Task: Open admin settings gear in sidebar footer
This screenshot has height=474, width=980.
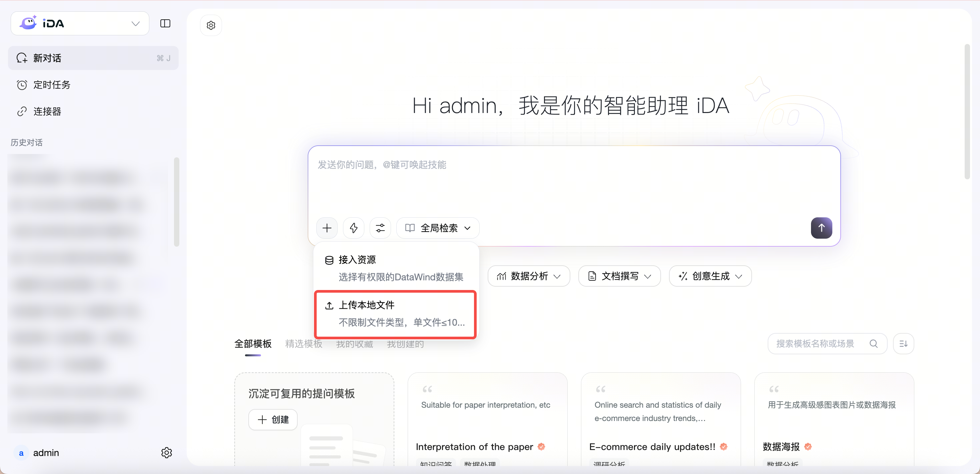Action: 166,453
